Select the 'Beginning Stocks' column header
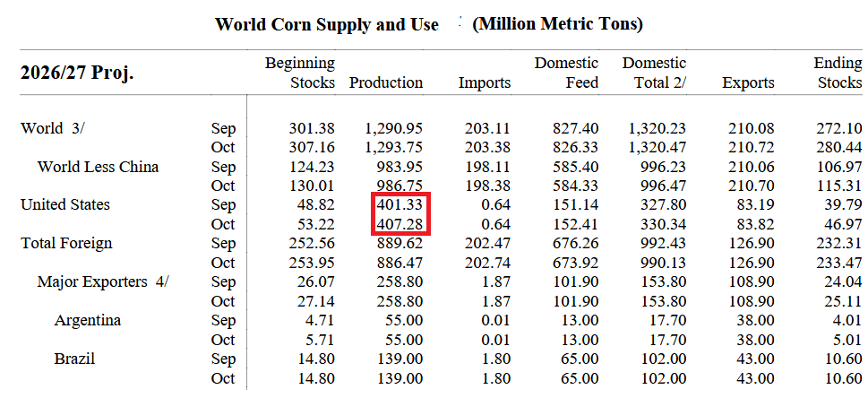The height and width of the screenshot is (398, 868). (x=300, y=73)
